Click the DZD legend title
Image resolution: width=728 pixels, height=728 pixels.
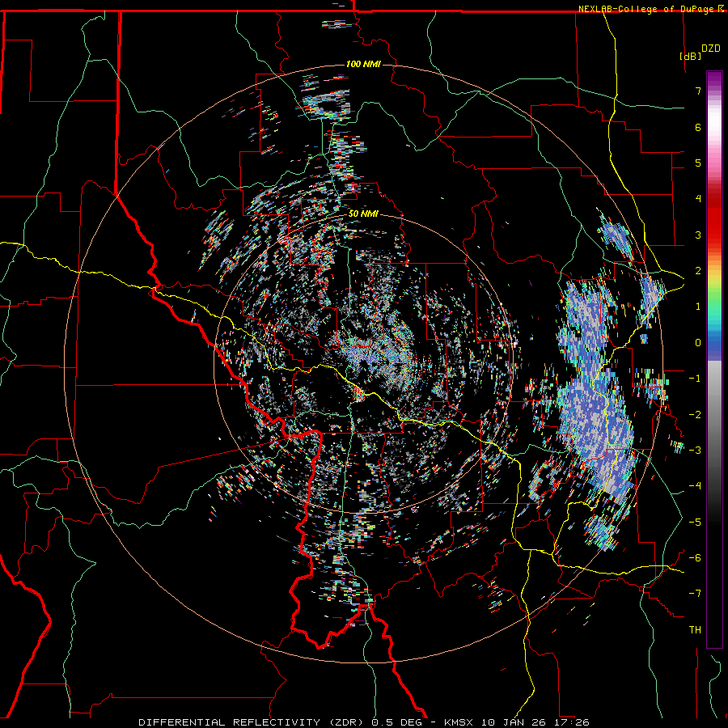point(711,49)
